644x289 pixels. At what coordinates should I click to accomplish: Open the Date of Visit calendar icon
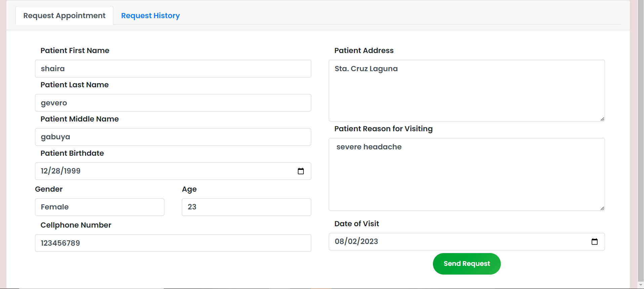coord(594,242)
